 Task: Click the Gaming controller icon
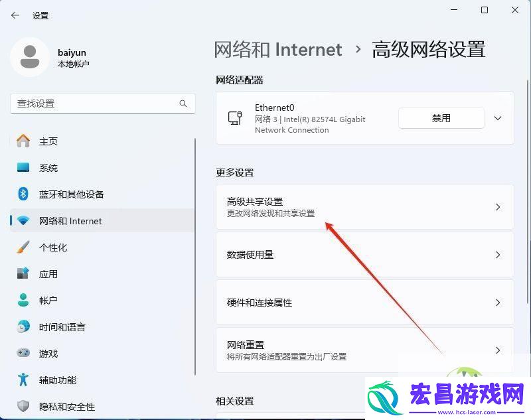click(x=23, y=353)
